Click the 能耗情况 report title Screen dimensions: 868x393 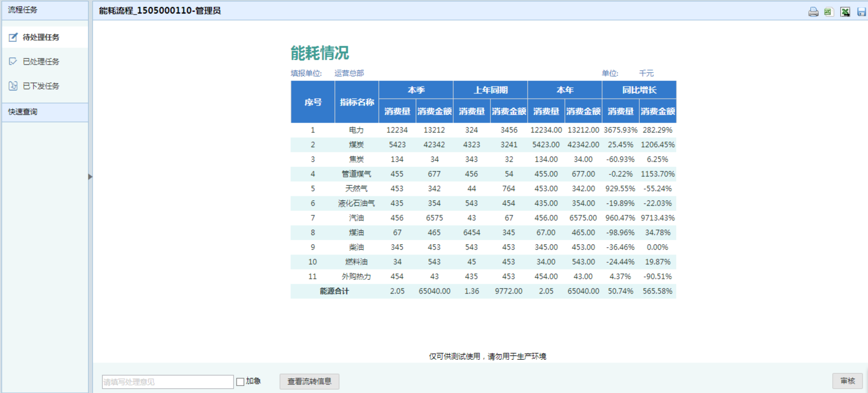320,53
